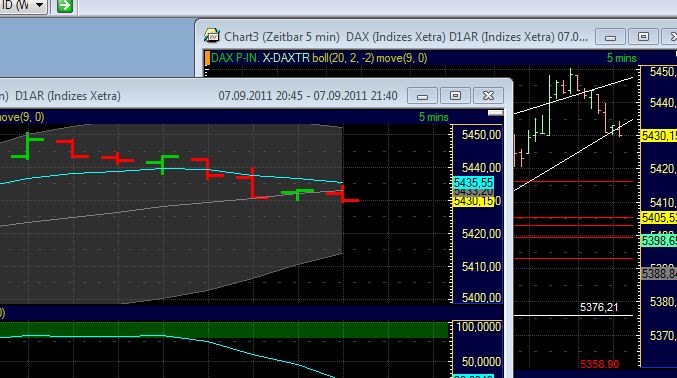Select the white horizontal line under 5376,21

click(573, 316)
